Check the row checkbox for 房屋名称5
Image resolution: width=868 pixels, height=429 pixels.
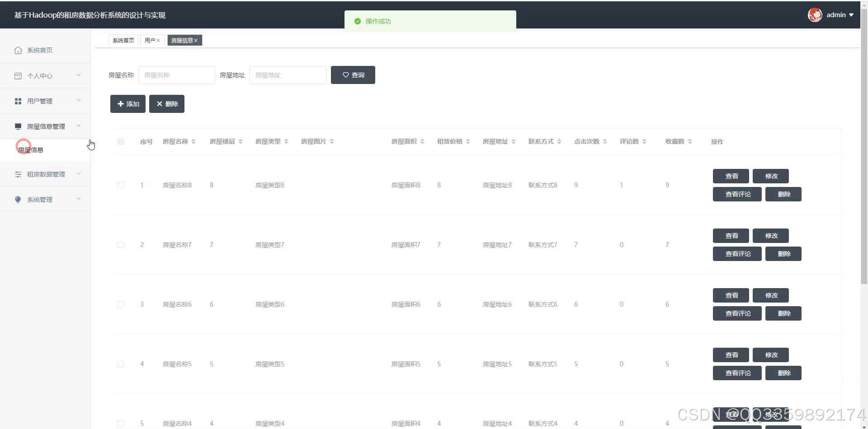[x=121, y=364]
